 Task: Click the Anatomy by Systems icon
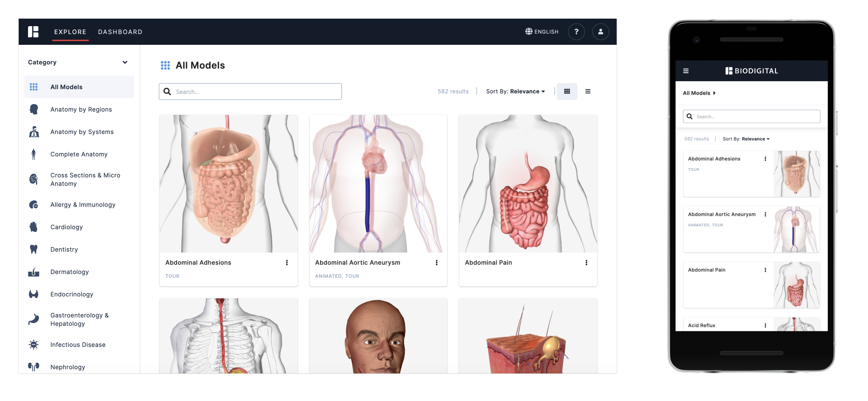point(34,132)
